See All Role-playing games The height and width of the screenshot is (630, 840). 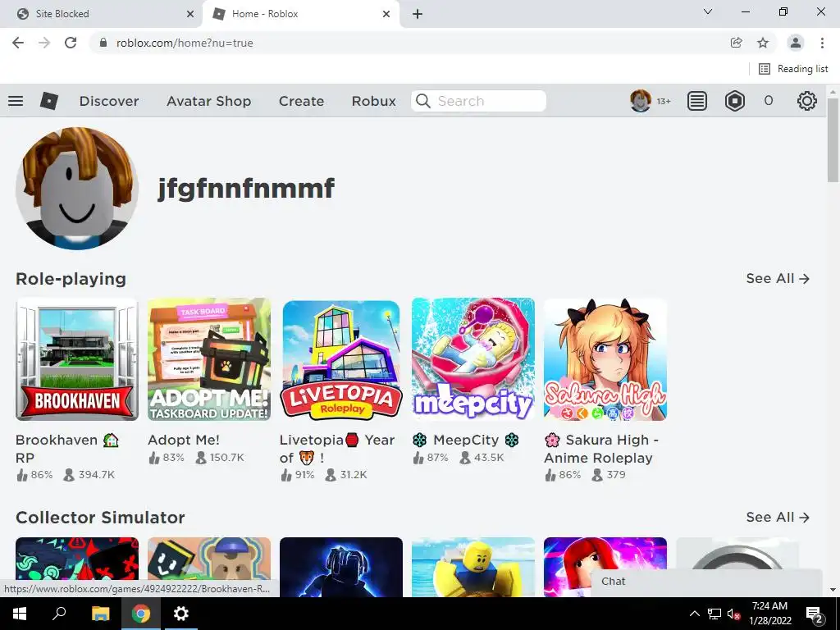pyautogui.click(x=778, y=279)
